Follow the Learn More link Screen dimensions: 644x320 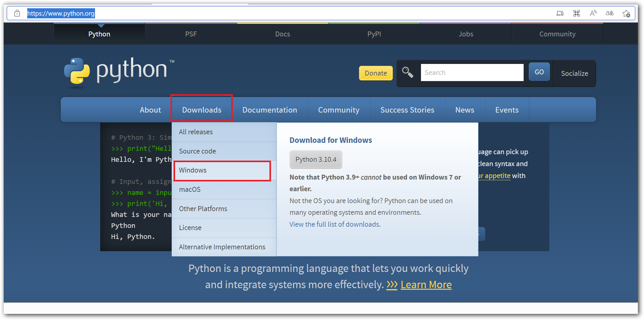(x=426, y=285)
